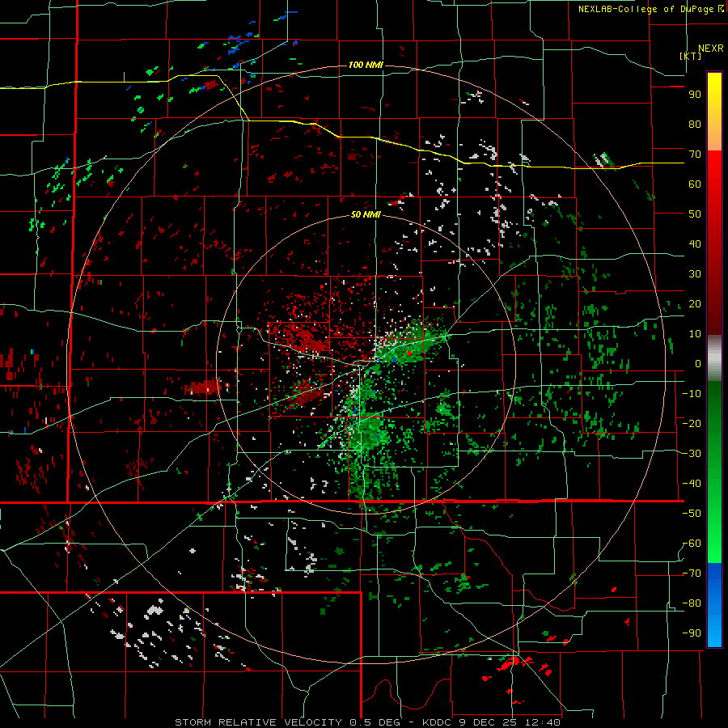
Task: Click the 30 value on the velocity scale
Action: click(x=695, y=274)
